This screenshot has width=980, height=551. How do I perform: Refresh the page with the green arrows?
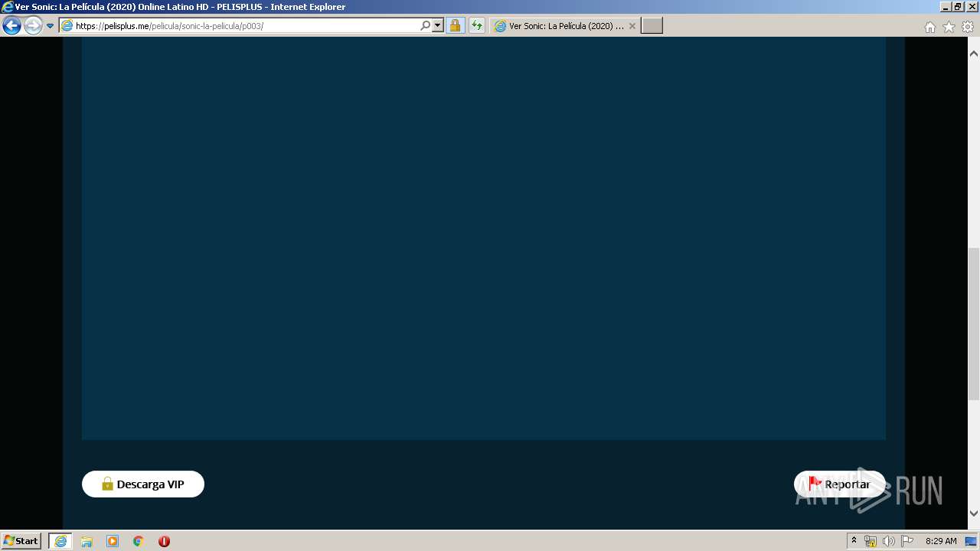tap(477, 26)
